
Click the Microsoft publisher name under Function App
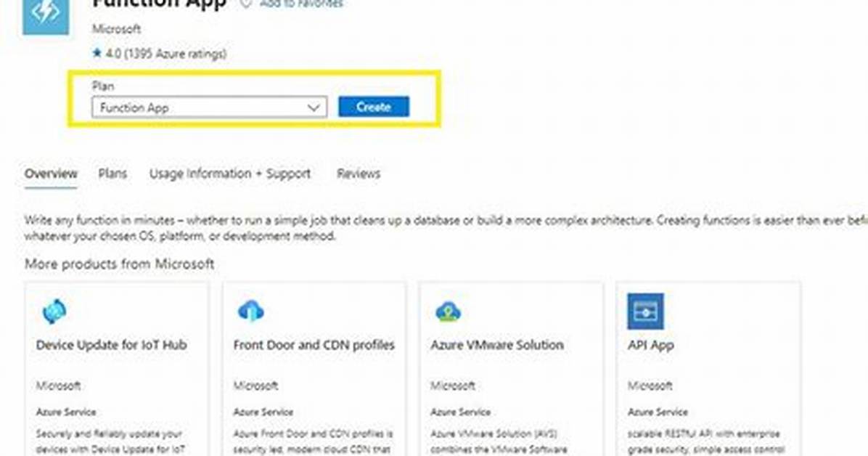click(x=116, y=29)
